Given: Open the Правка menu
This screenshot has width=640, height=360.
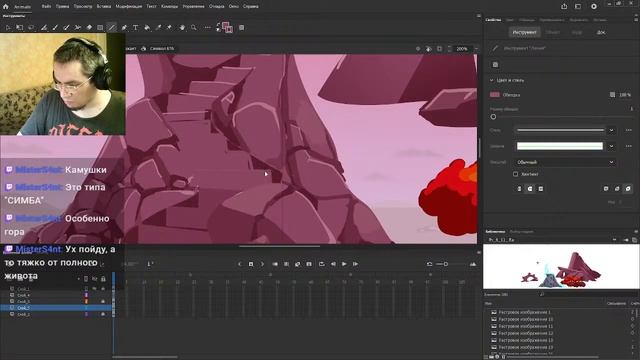Looking at the screenshot, I should pos(62,7).
